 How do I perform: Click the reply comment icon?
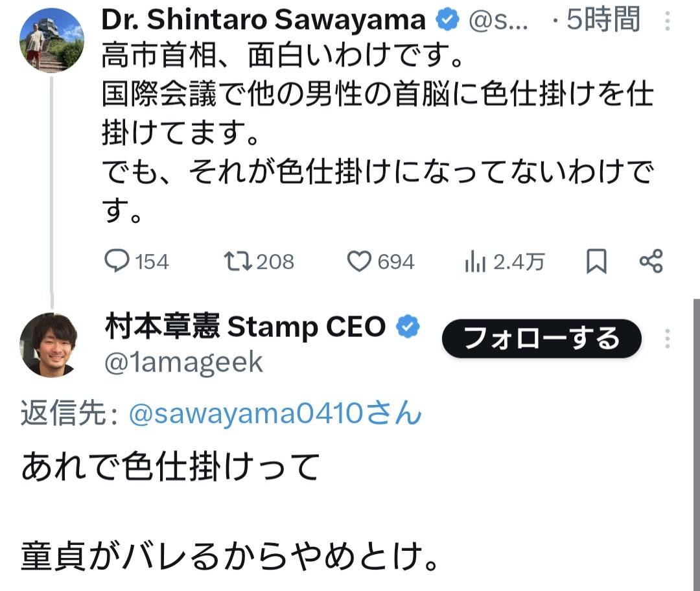point(117,261)
